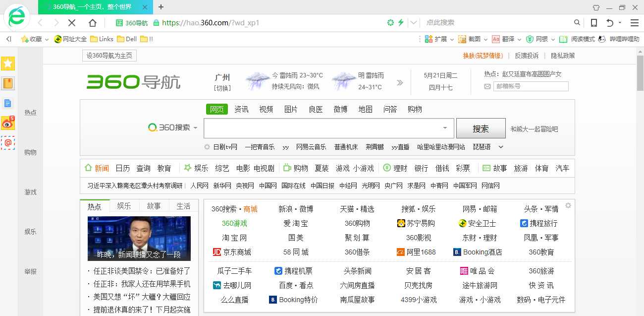Click the yellow star favorites icon in sidebar
This screenshot has height=316, width=644.
click(x=8, y=63)
